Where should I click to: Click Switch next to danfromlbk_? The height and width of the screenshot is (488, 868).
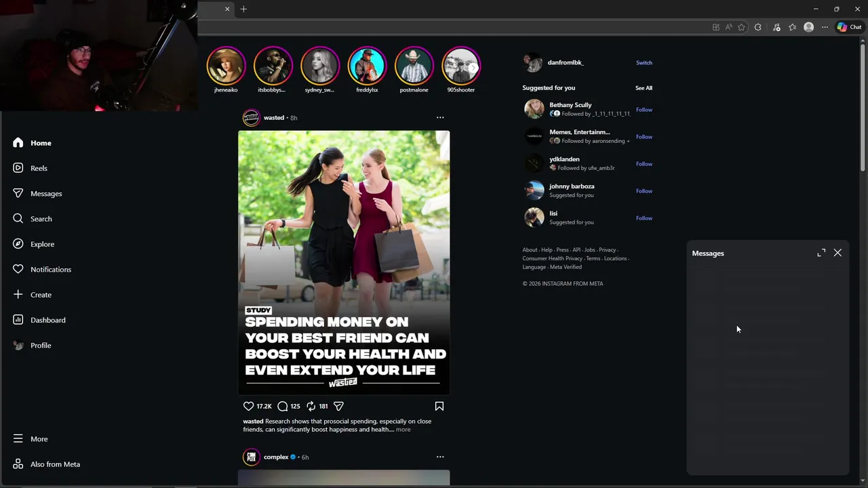tap(644, 62)
